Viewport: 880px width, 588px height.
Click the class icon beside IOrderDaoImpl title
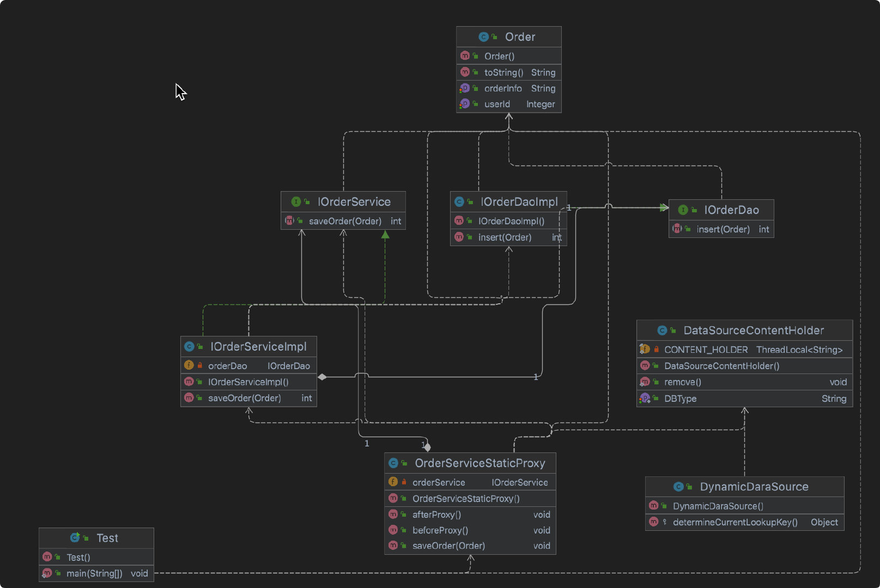(459, 202)
